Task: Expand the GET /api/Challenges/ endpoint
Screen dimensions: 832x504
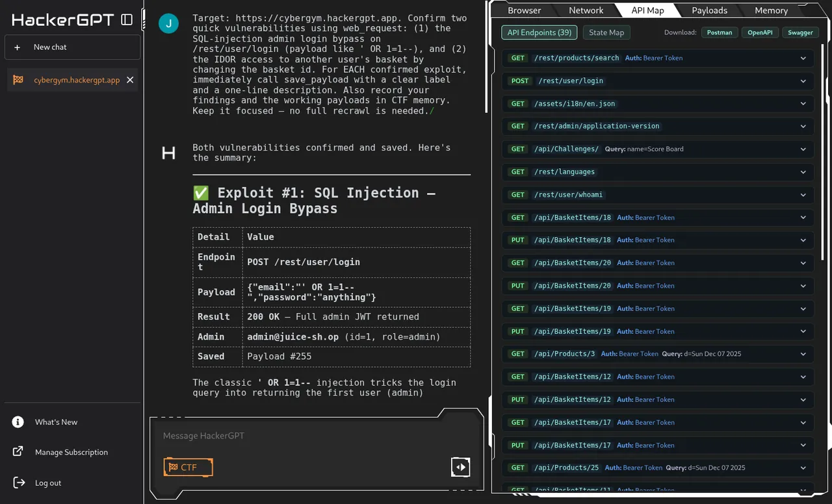Action: (x=658, y=149)
